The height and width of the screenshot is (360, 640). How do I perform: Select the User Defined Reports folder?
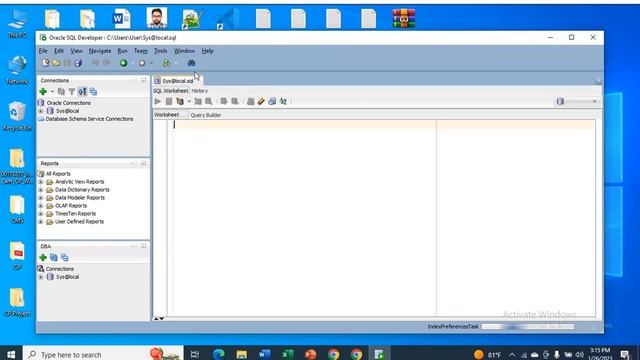click(x=79, y=222)
